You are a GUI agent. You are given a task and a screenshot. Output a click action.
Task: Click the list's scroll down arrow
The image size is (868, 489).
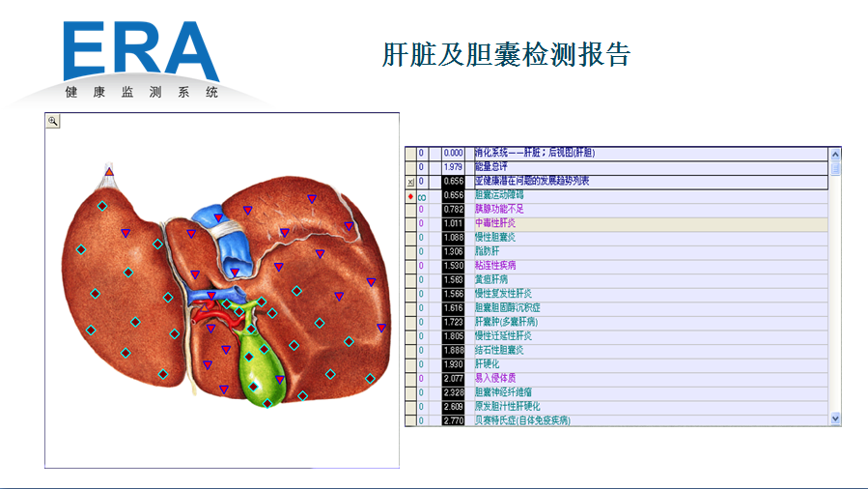(836, 418)
